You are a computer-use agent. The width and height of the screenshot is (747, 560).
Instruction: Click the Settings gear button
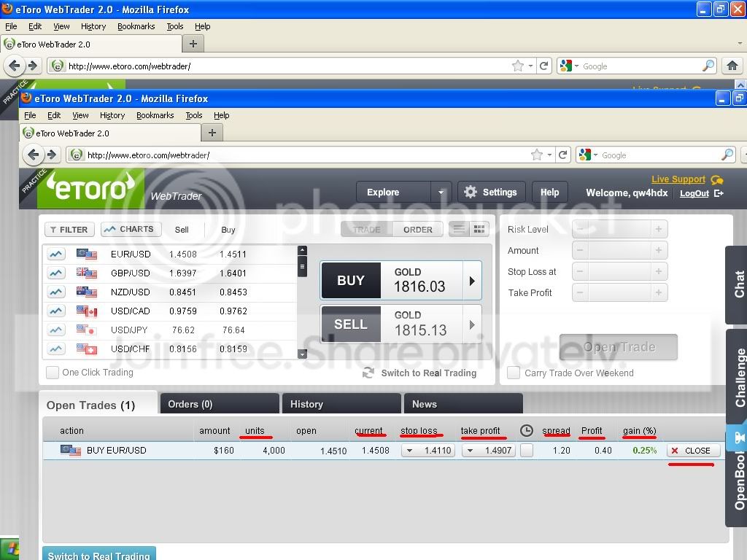pos(491,192)
